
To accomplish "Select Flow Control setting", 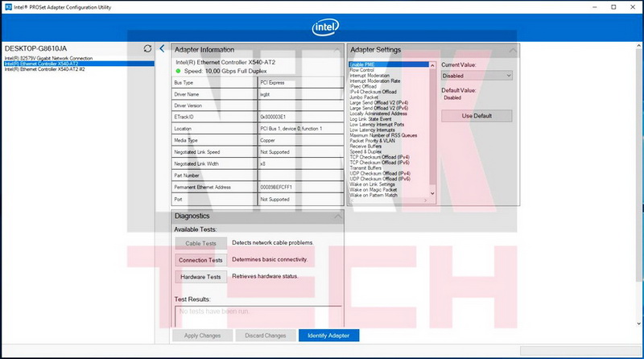I will [x=361, y=70].
